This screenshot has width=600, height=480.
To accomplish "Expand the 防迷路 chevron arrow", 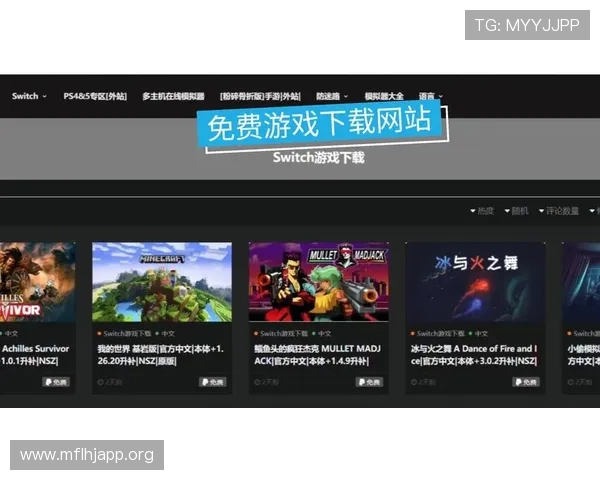I will [346, 96].
